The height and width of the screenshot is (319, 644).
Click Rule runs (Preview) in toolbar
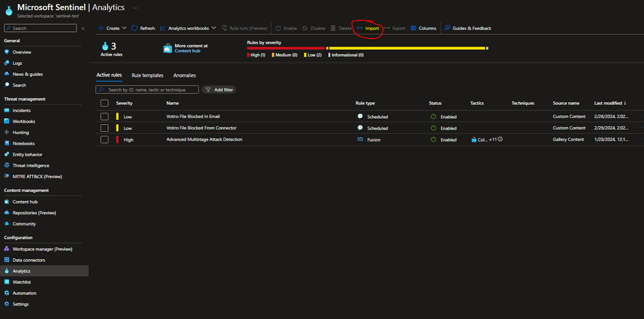pyautogui.click(x=244, y=28)
